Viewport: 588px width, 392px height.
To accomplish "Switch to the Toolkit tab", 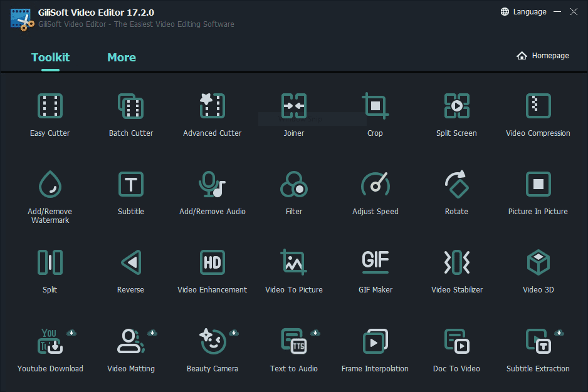I will [50, 58].
